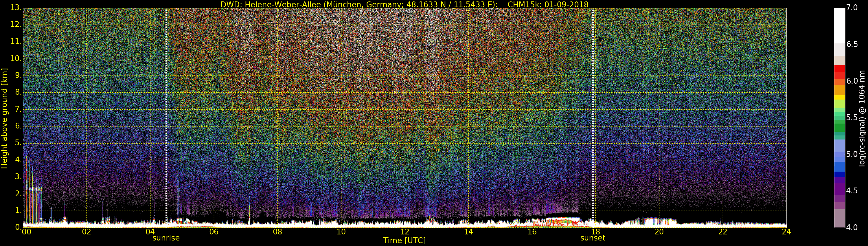868x246 pixels.
Task: Select the 12 tick on the time axis
Action: tap(405, 232)
